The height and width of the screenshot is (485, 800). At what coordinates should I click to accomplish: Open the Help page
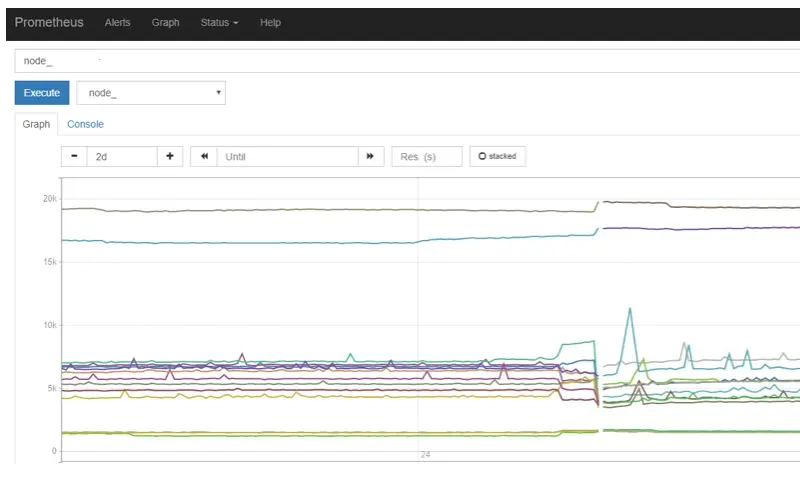[x=270, y=22]
